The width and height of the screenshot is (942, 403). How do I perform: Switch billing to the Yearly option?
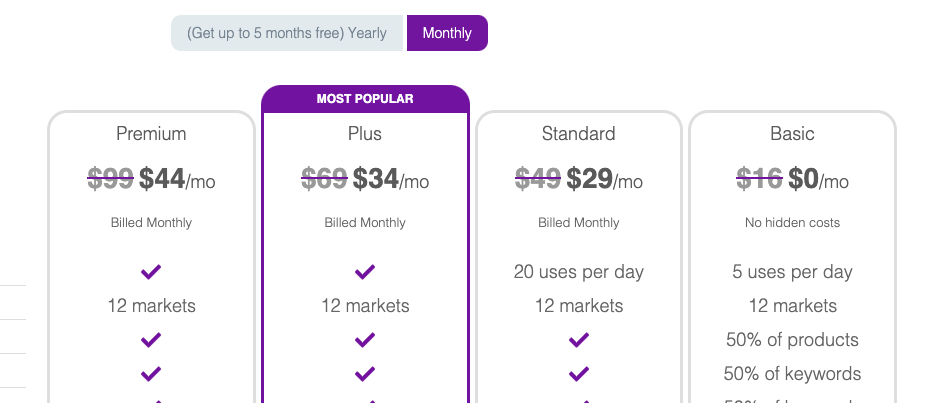click(x=287, y=33)
